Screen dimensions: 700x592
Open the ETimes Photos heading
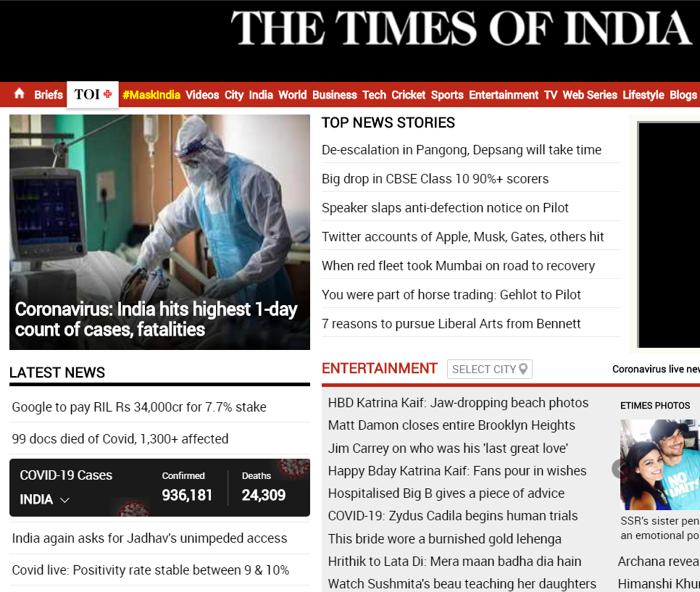point(655,405)
